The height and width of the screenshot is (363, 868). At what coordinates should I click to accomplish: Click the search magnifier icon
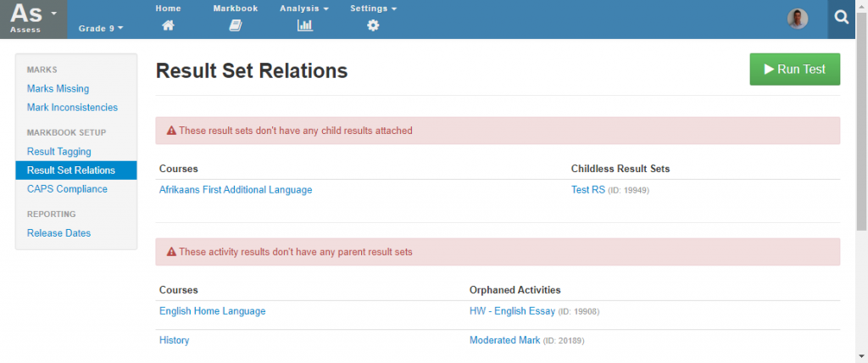(842, 19)
